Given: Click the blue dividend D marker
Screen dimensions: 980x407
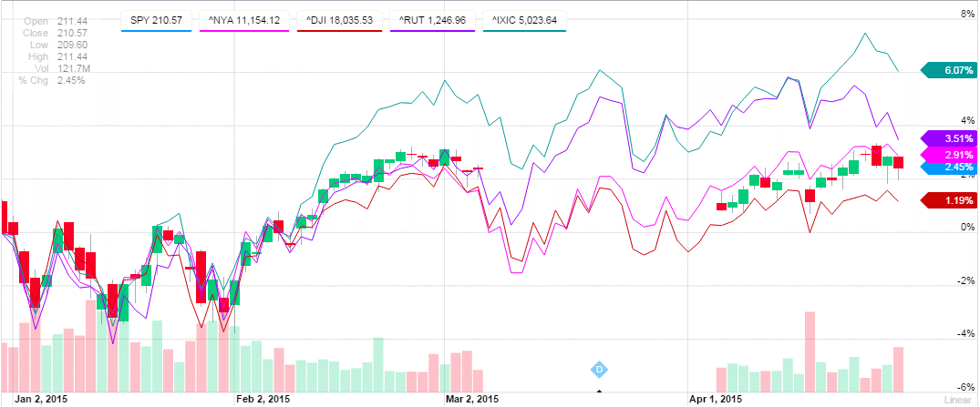Looking at the screenshot, I should click(600, 369).
